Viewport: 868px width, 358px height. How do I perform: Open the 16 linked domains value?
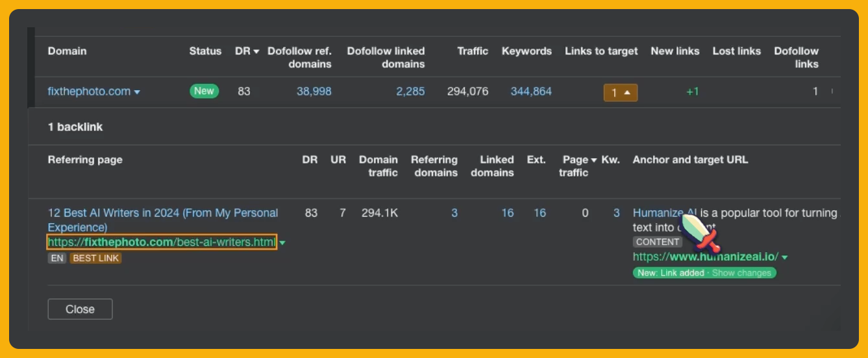[x=508, y=213]
